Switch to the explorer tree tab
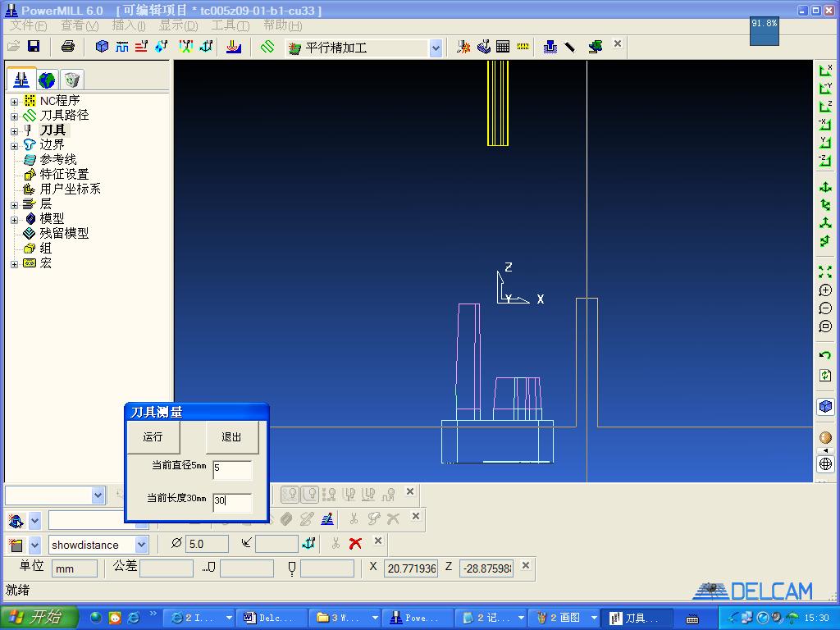The height and width of the screenshot is (630, 840). pos(21,80)
